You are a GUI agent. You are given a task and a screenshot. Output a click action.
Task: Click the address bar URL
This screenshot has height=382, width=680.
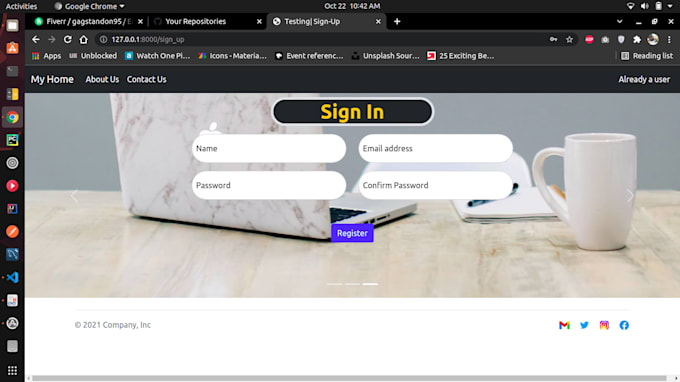[x=148, y=39]
